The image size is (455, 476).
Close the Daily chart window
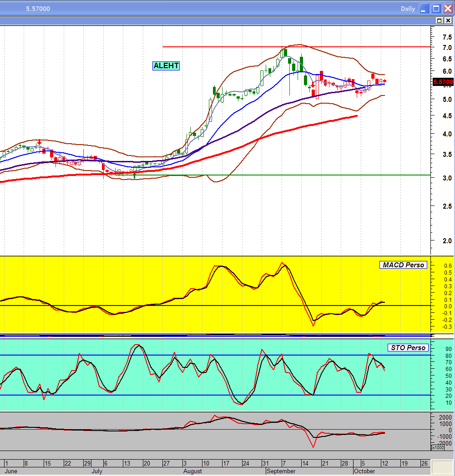pyautogui.click(x=448, y=9)
